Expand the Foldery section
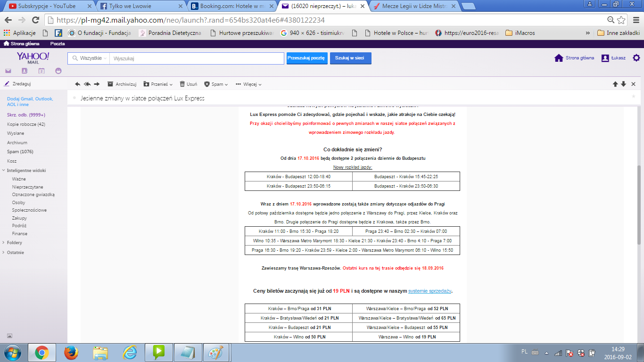Viewport: 644px width, 362px height. 3,243
